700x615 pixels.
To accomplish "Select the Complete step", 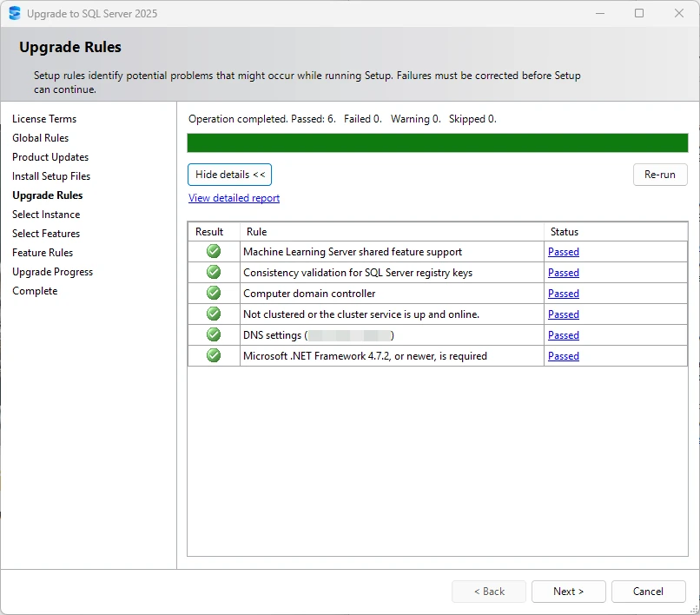I will (x=35, y=291).
